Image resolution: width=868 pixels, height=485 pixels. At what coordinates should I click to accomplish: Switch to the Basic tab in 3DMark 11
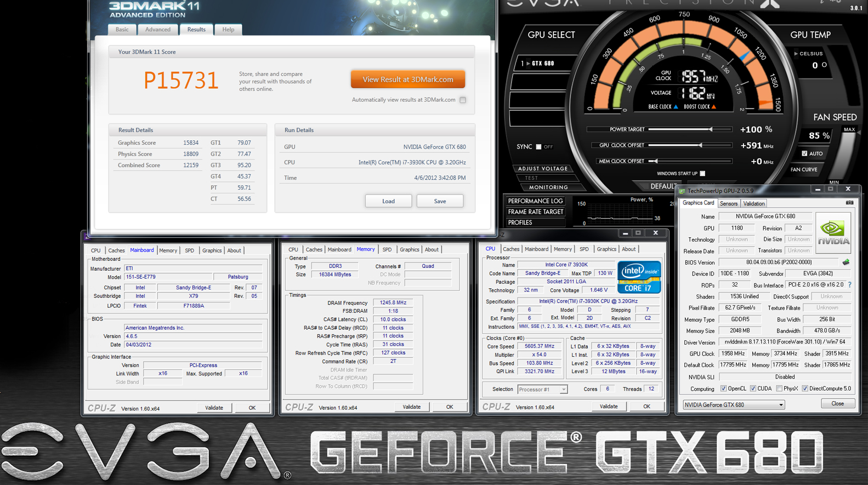[x=122, y=30]
